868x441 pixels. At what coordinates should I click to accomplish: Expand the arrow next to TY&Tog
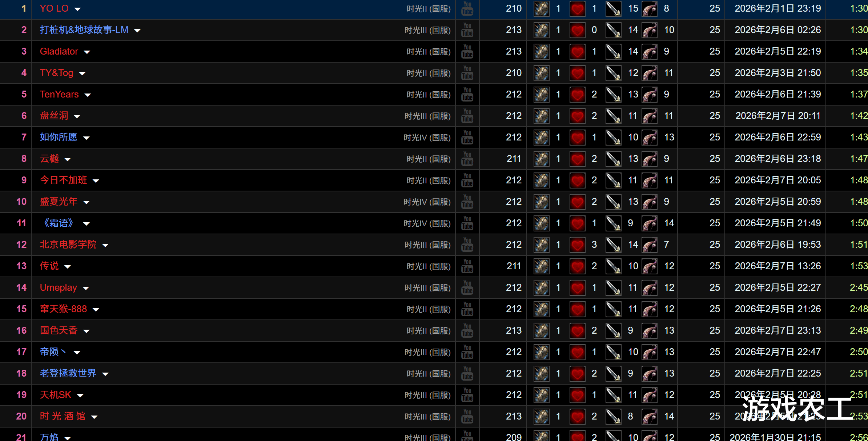click(x=83, y=73)
